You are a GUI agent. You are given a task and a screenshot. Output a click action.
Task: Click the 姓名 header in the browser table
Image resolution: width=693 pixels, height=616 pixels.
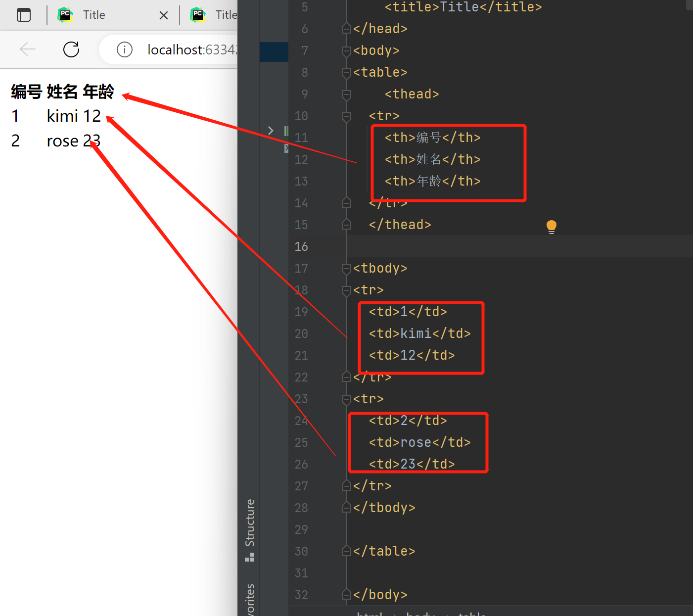click(62, 92)
